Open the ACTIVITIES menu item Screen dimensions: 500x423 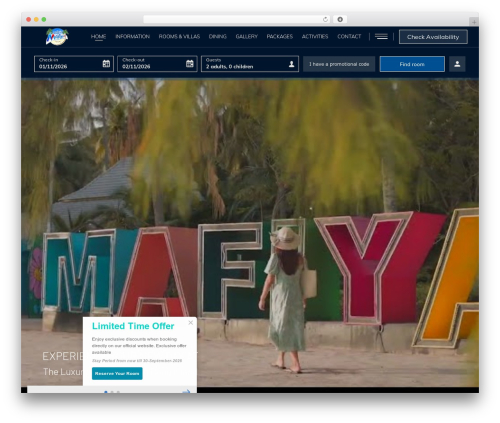[x=315, y=36]
